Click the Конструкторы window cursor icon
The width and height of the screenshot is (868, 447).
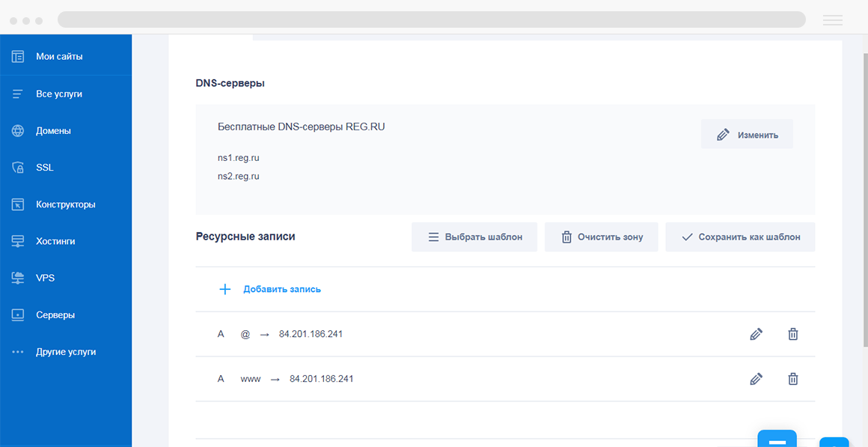click(x=18, y=204)
